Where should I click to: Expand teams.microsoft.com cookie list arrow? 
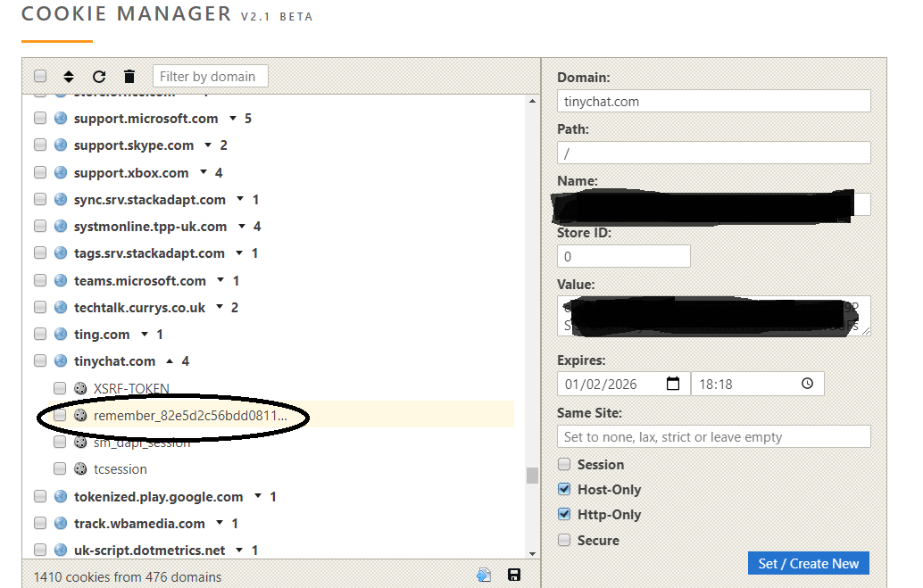[220, 280]
